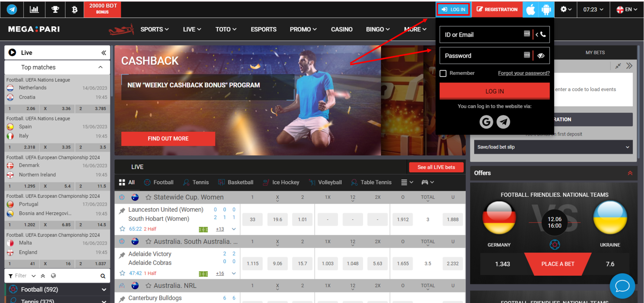Open the EN language selector

pos(627,9)
